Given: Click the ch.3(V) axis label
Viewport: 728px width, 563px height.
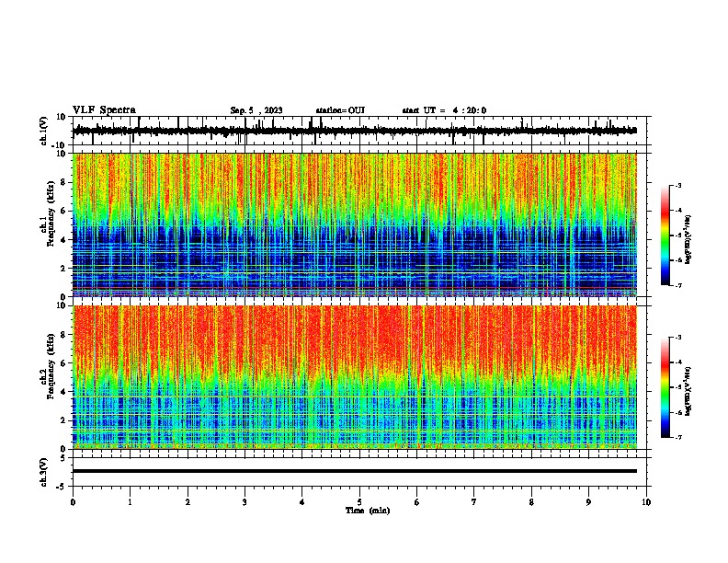Looking at the screenshot, I should pos(44,472).
